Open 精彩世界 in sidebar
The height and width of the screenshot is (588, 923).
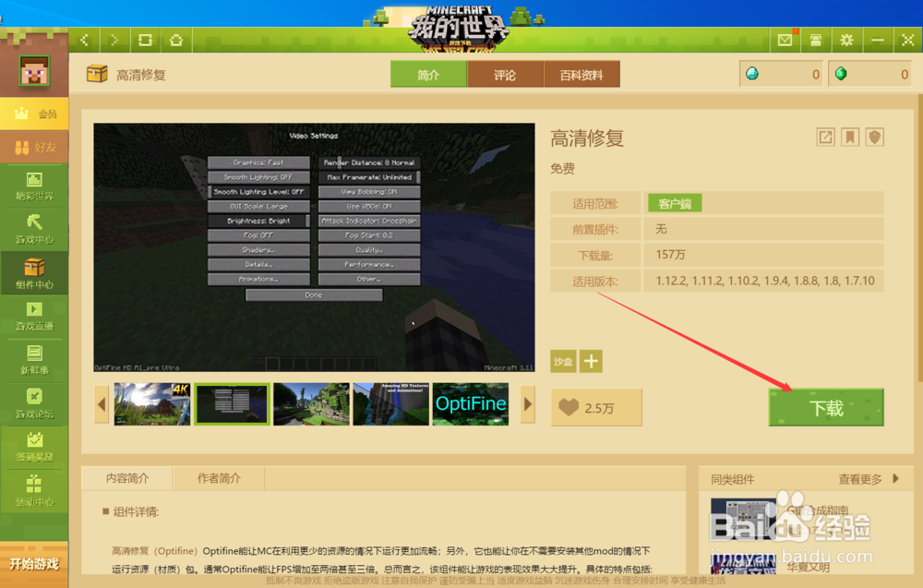pos(34,186)
